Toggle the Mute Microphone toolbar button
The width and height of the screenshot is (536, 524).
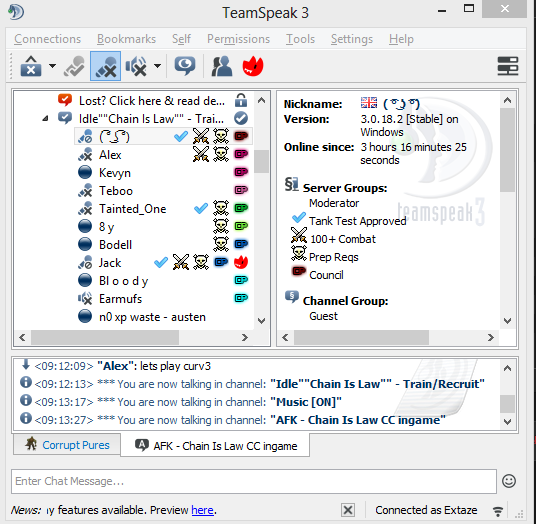(105, 66)
